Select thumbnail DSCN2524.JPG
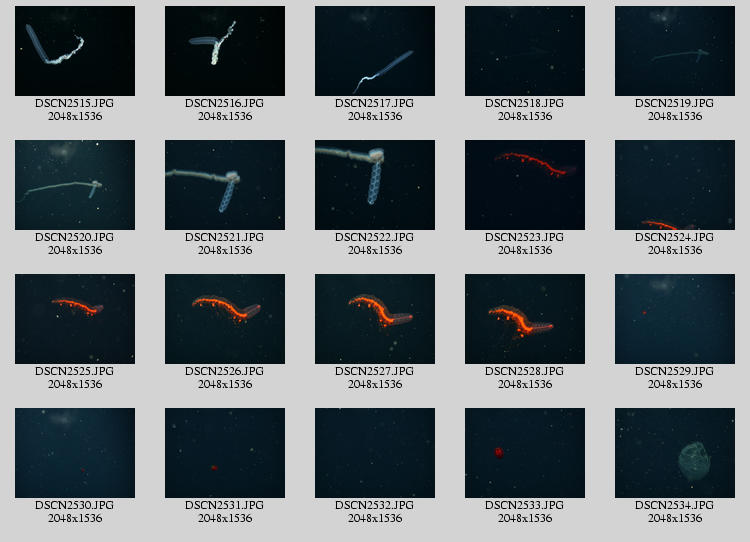This screenshot has width=750, height=542. (674, 185)
